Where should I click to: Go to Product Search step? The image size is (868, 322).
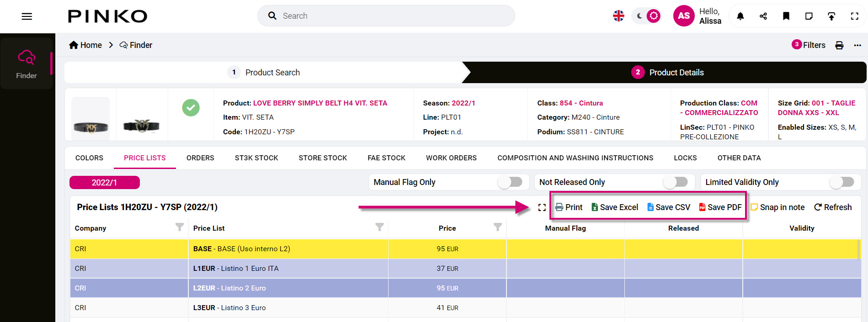[264, 73]
